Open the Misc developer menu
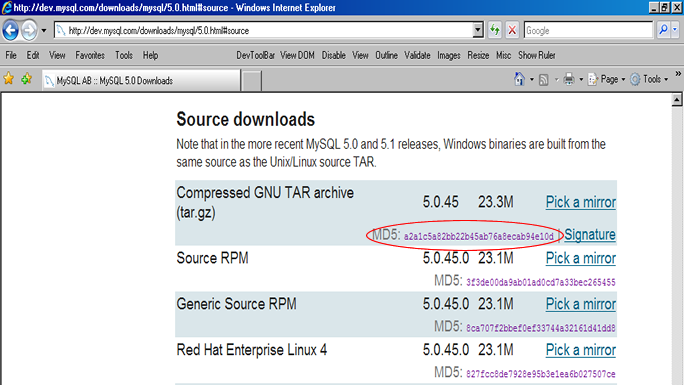Screen dimensions: 684x385 click(x=503, y=55)
